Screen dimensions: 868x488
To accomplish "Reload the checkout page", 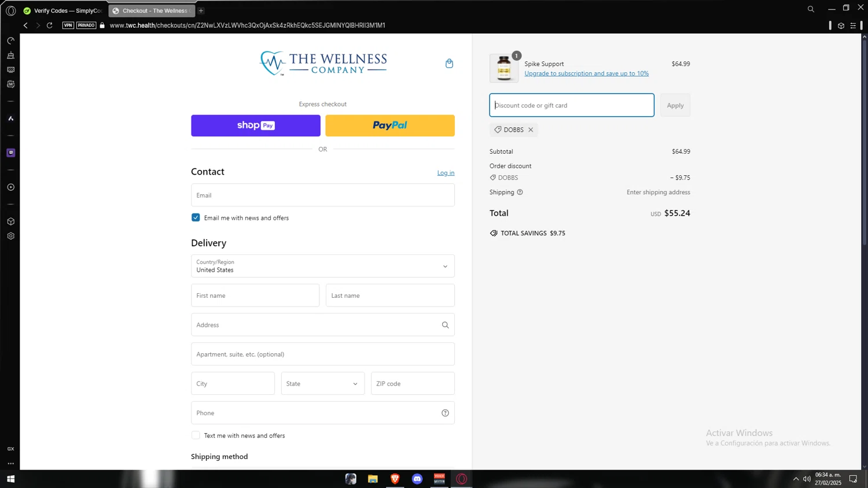I will pos(50,25).
